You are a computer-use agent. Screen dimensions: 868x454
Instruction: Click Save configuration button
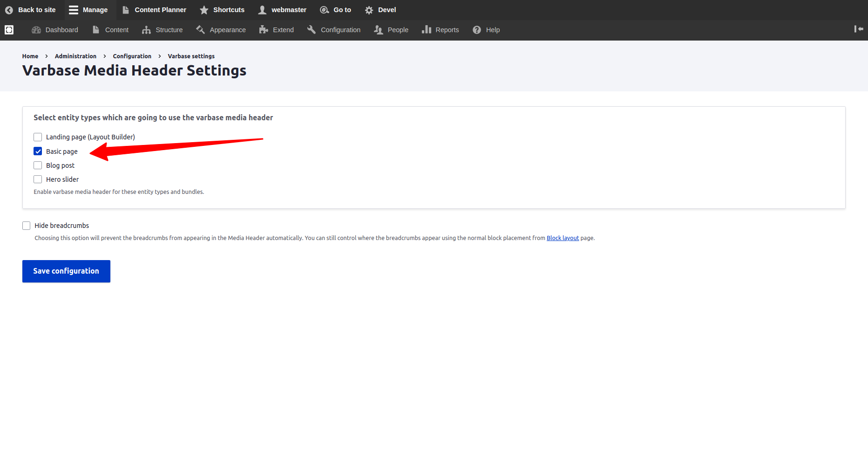point(66,271)
